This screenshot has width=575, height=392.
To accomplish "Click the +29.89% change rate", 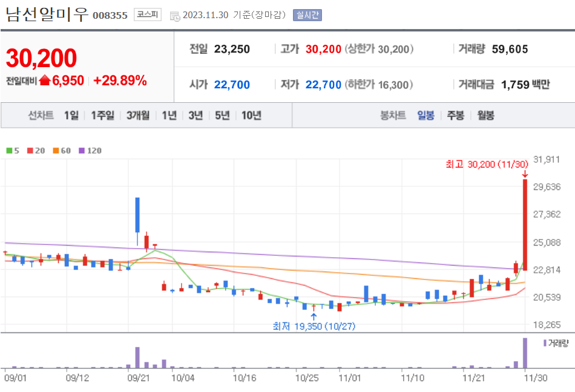I will (x=120, y=80).
